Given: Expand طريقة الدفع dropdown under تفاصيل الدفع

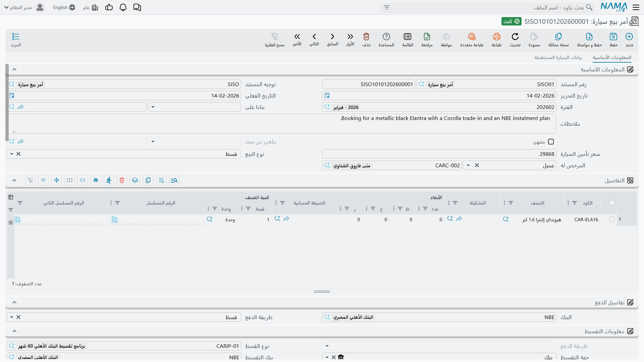Looking at the screenshot, I should pyautogui.click(x=12, y=317).
